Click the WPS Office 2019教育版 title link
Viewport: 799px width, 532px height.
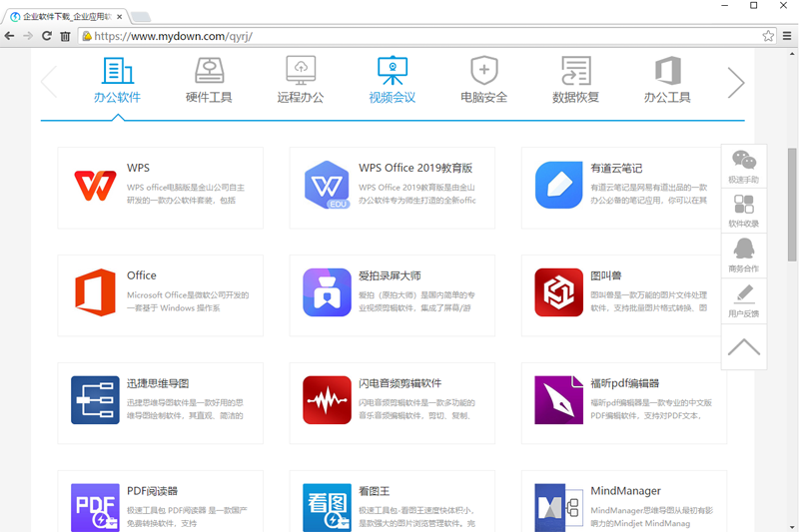[414, 168]
